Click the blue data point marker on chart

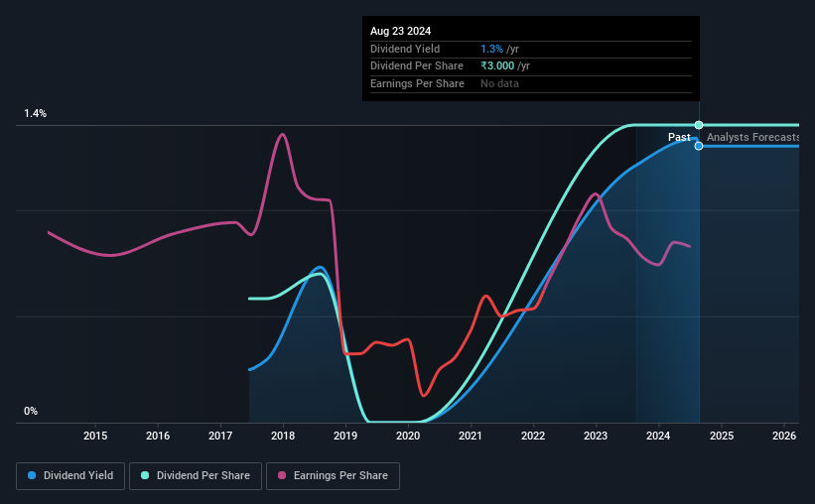pyautogui.click(x=699, y=146)
